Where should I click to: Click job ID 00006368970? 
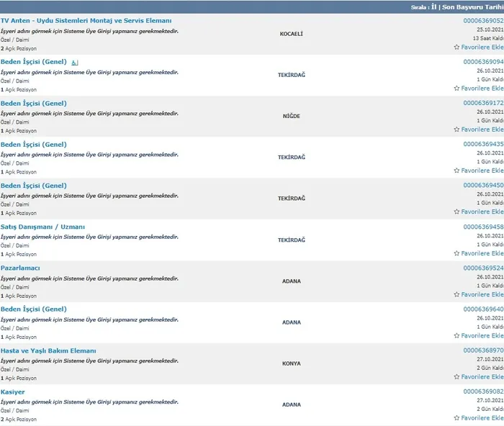pyautogui.click(x=482, y=350)
